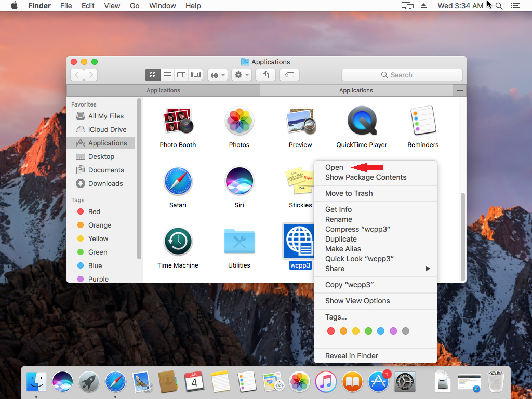Select the Stickies app icon
Viewport: 532px width, 399px height.
click(x=300, y=180)
